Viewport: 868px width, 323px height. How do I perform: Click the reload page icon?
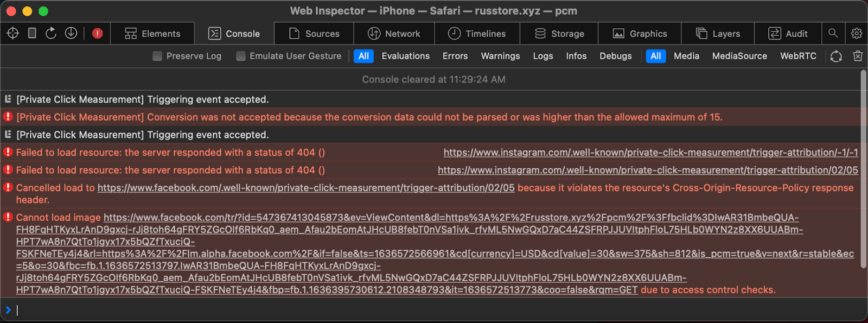point(51,34)
